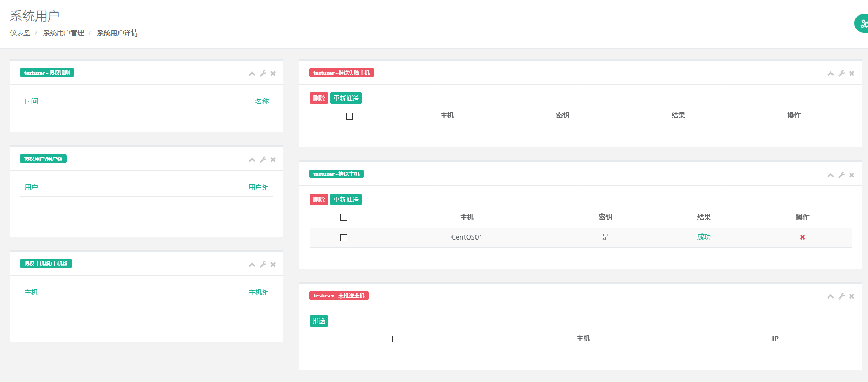
Task: Collapse the 推送失败主机 panel
Action: click(830, 74)
